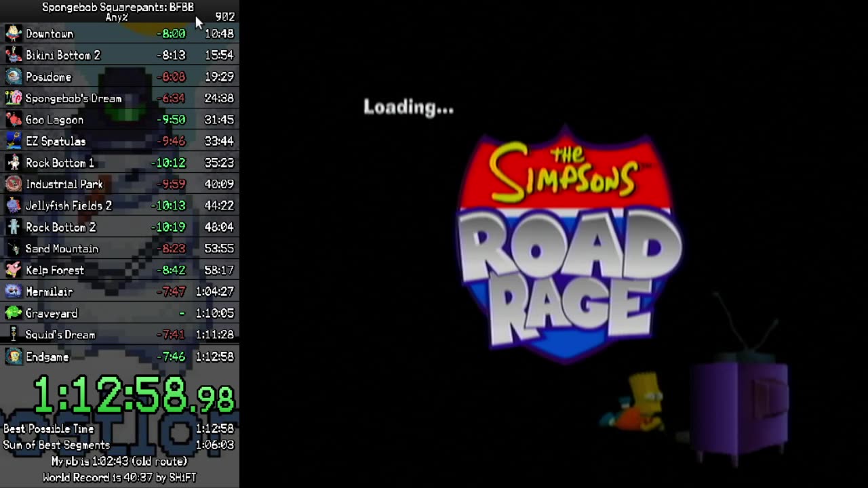The image size is (868, 488).
Task: Click the Mermilair split icon
Action: pos(14,291)
